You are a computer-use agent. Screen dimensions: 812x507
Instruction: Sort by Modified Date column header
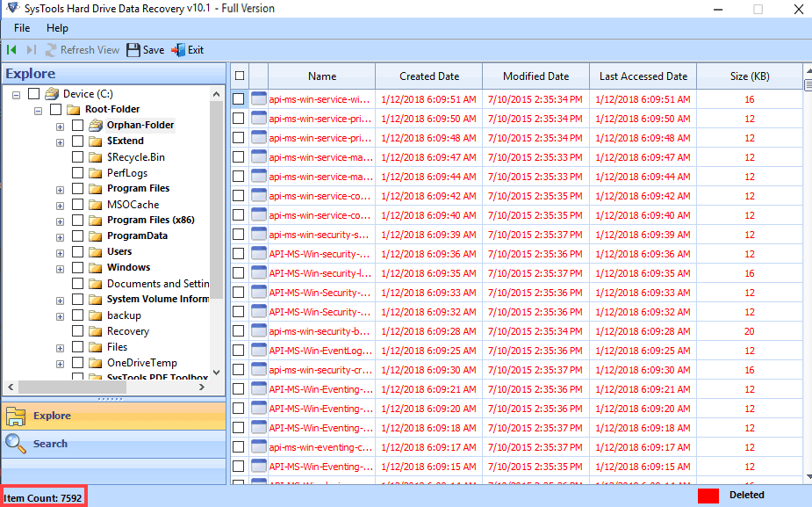[x=536, y=76]
